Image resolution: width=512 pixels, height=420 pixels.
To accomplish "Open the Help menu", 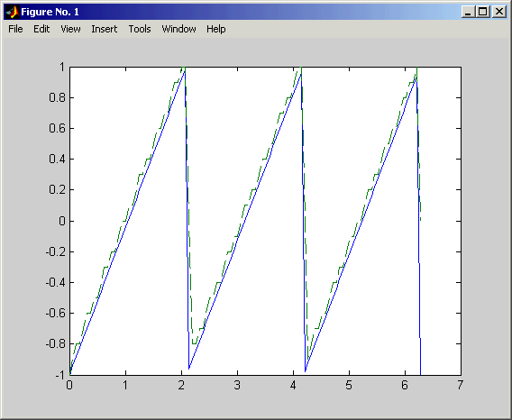I will tap(215, 29).
